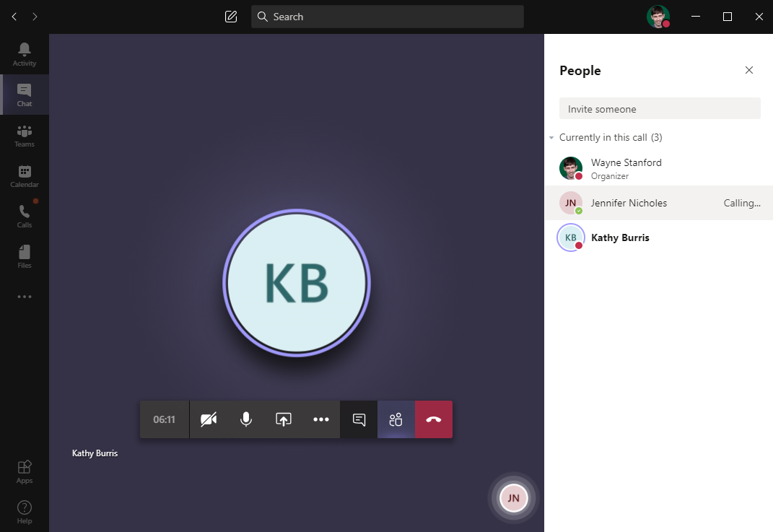773x532 pixels.
Task: Select Jennifer Nicholes in the People list
Action: click(x=629, y=204)
